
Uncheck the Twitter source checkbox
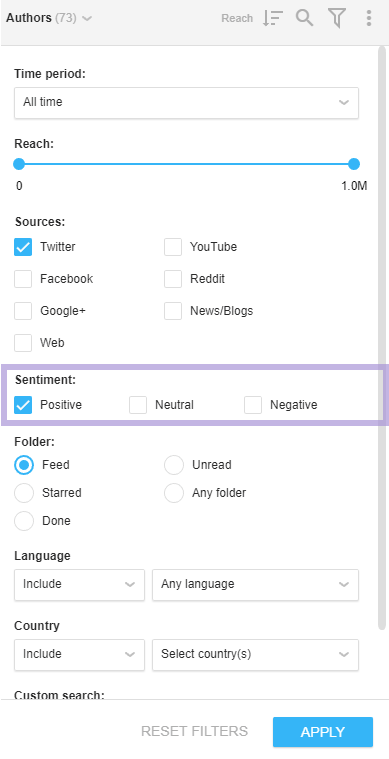[x=23, y=247]
